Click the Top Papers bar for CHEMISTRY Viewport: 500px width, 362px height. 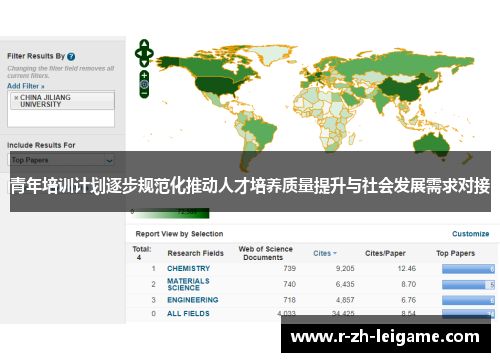point(468,269)
